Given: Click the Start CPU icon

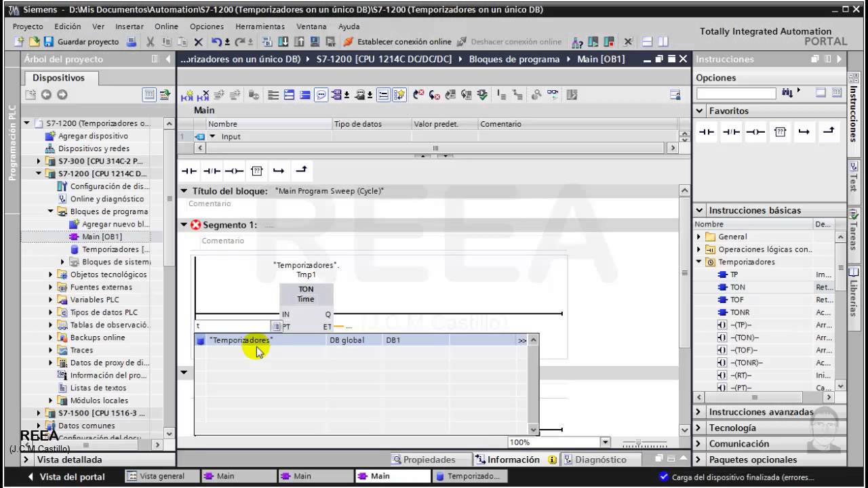Looking at the screenshot, I should point(593,42).
